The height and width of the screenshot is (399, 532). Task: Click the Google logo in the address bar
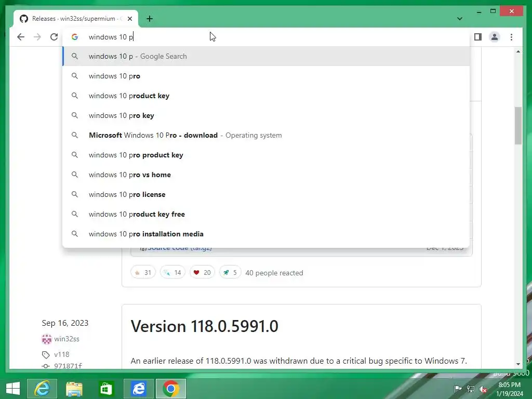[x=75, y=37]
